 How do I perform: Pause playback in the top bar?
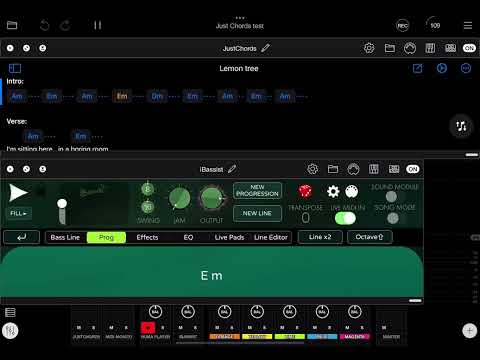coord(97,25)
